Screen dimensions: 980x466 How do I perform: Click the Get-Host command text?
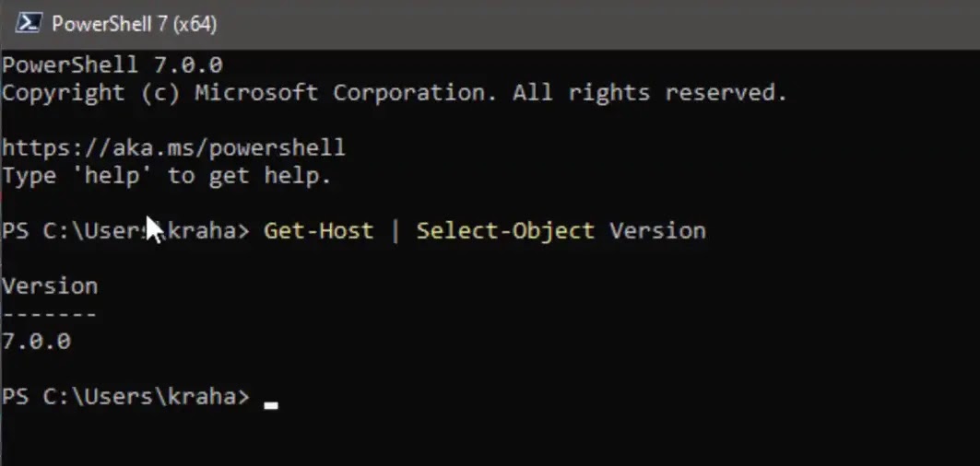[x=319, y=231]
